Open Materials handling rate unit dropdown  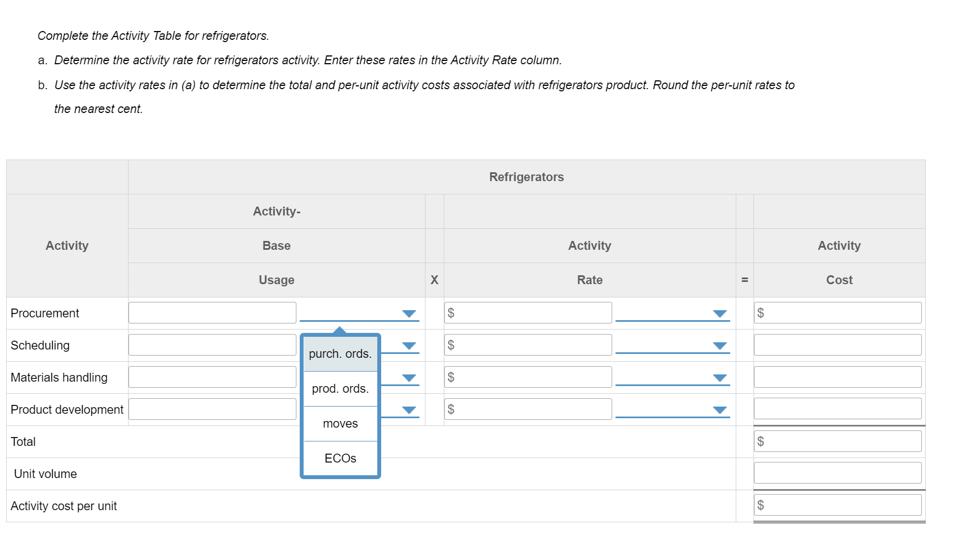coord(719,378)
